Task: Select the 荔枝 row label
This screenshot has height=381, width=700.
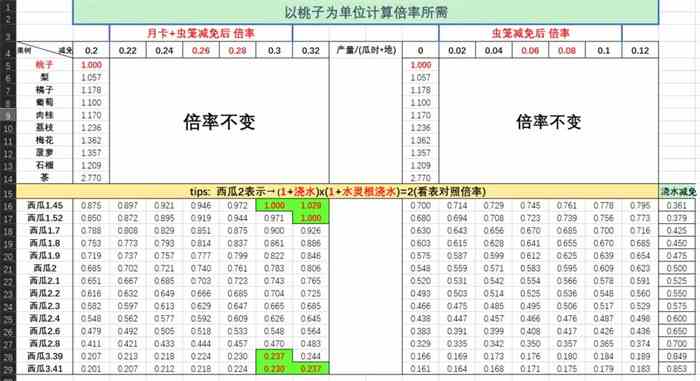Action: point(45,128)
